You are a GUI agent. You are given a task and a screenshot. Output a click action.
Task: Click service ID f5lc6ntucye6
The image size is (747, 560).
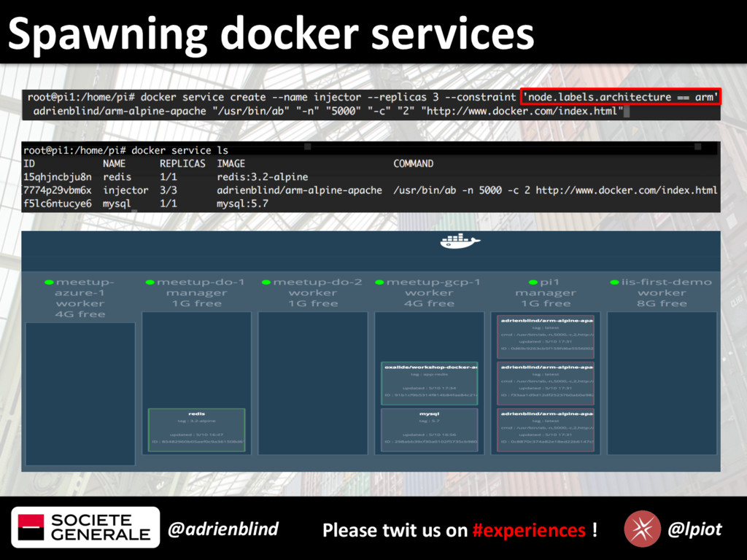[58, 204]
